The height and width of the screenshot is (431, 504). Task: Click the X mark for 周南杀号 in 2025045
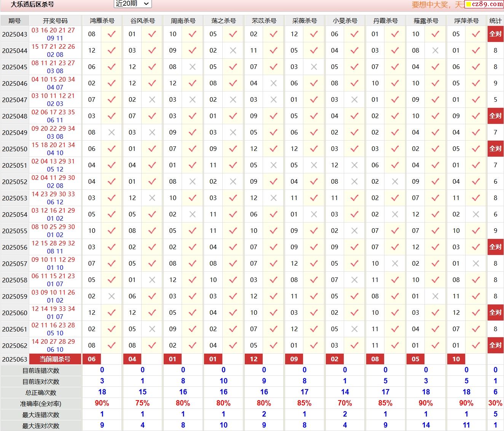(193, 67)
